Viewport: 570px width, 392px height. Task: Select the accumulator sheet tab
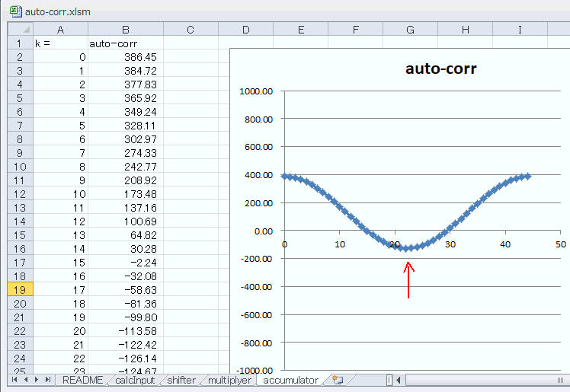tap(290, 380)
